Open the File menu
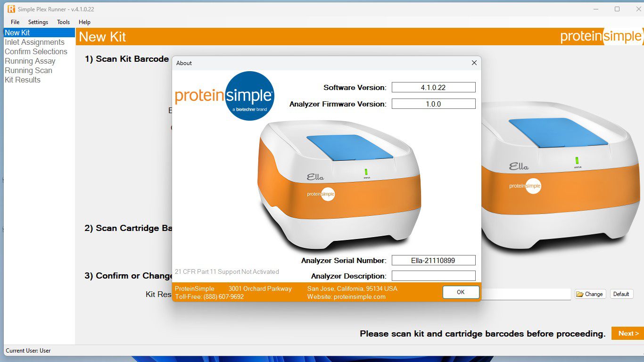 (15, 22)
